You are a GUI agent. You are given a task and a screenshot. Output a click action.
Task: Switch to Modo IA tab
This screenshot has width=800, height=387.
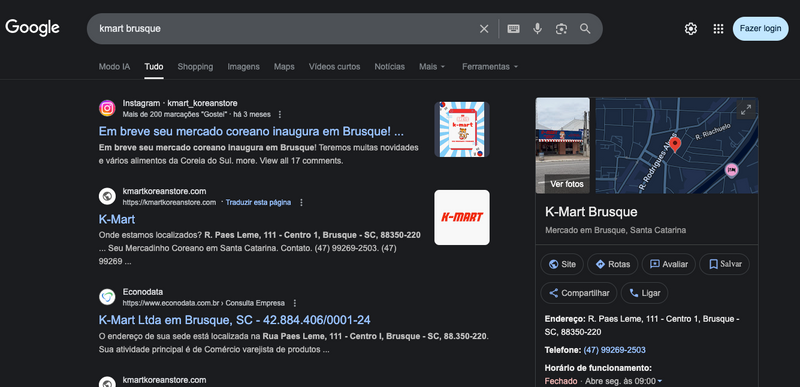coord(114,67)
